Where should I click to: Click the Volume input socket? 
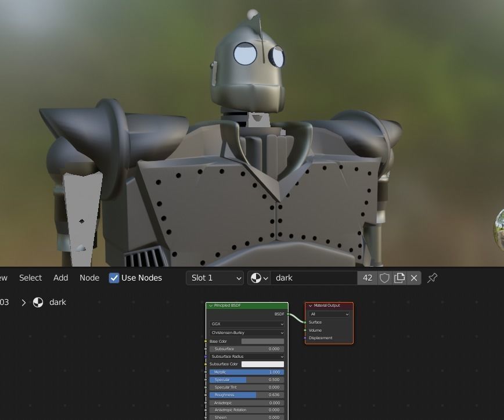click(305, 331)
